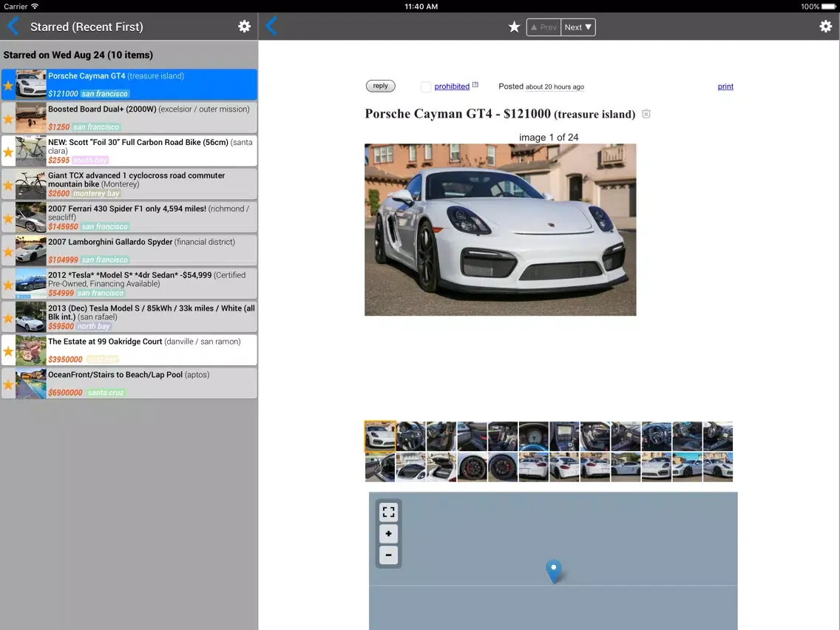Open Giant TCX advanced 1 cyclocross listing

[x=129, y=184]
